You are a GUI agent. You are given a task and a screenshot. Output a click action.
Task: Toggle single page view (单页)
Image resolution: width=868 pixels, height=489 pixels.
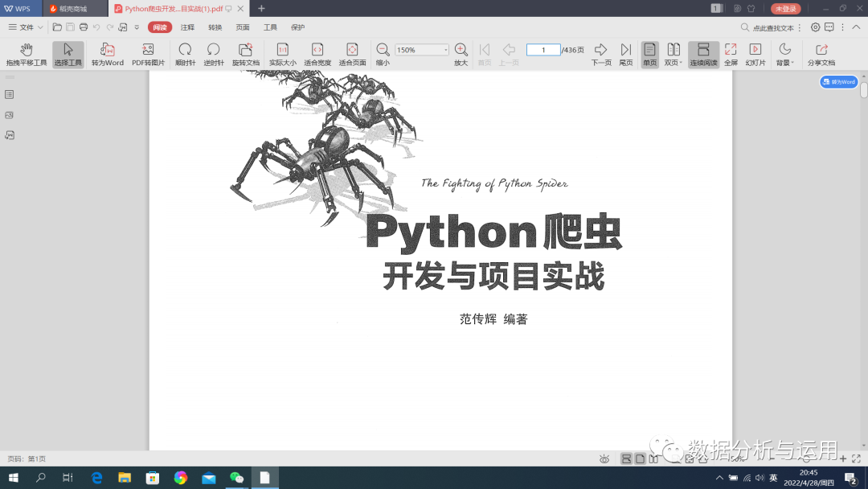click(649, 54)
